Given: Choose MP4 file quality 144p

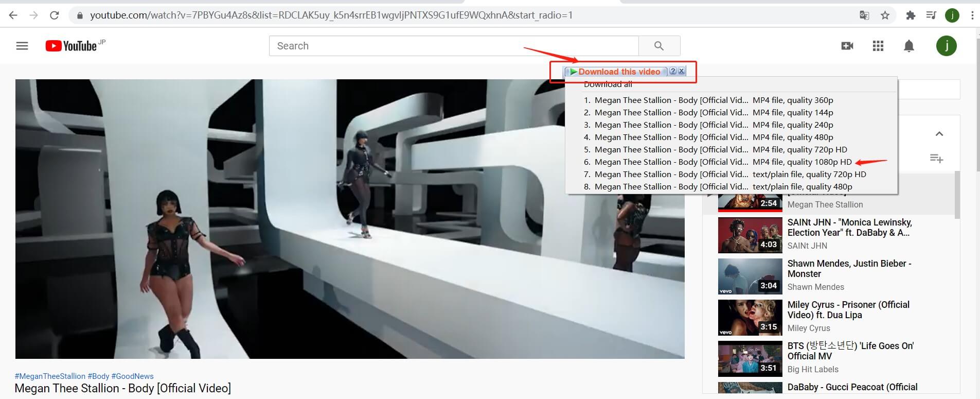Looking at the screenshot, I should (731, 112).
